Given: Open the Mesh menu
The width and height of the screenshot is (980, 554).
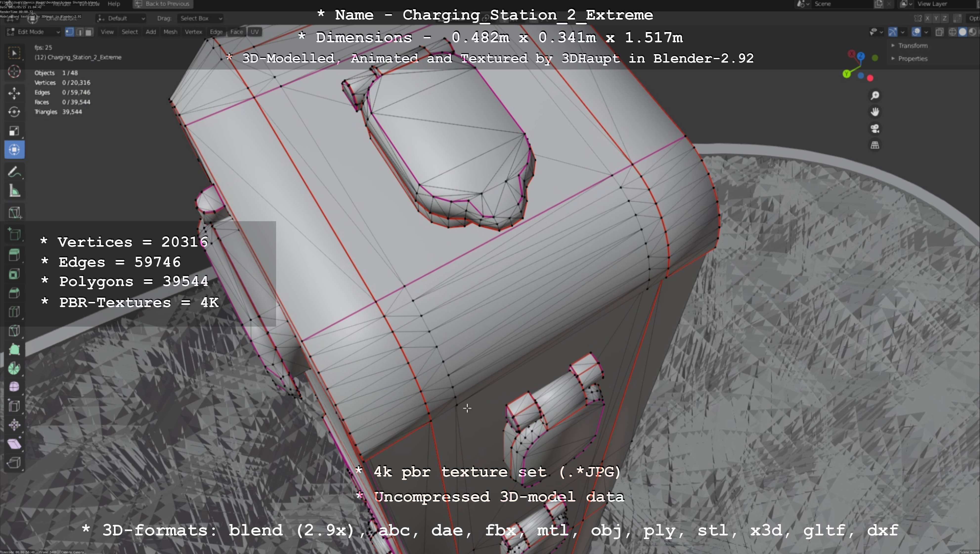Looking at the screenshot, I should (x=170, y=32).
